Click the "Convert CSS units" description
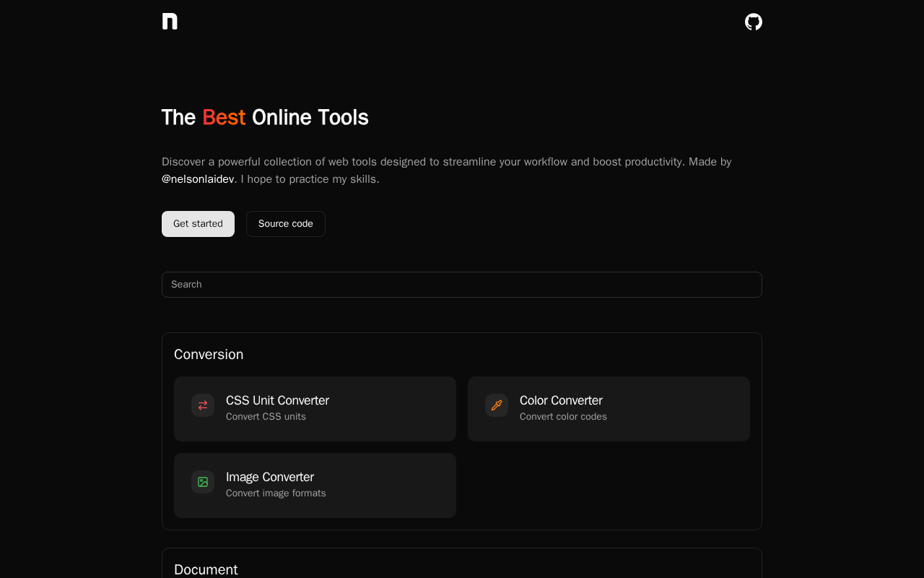 pos(266,417)
